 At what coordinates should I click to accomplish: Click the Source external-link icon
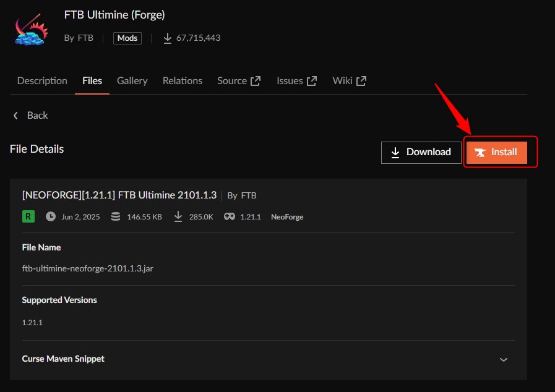(x=256, y=81)
